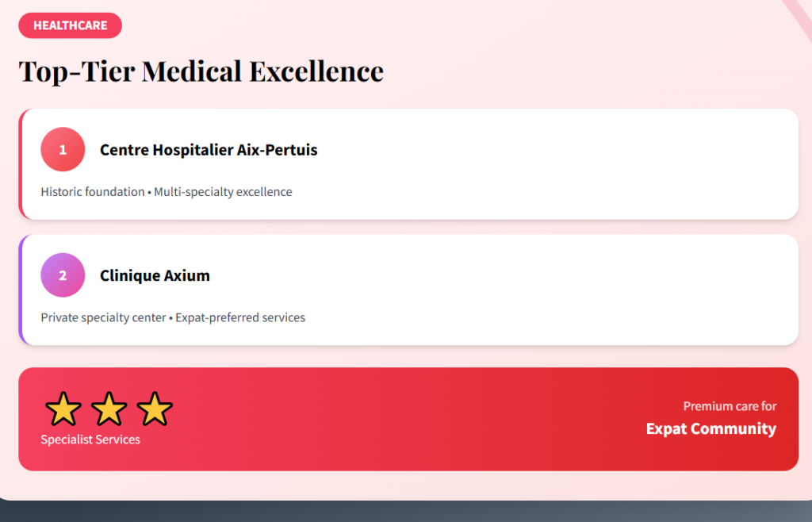Select the Centre Hospitalier Aix-Pertuis title

coord(209,150)
